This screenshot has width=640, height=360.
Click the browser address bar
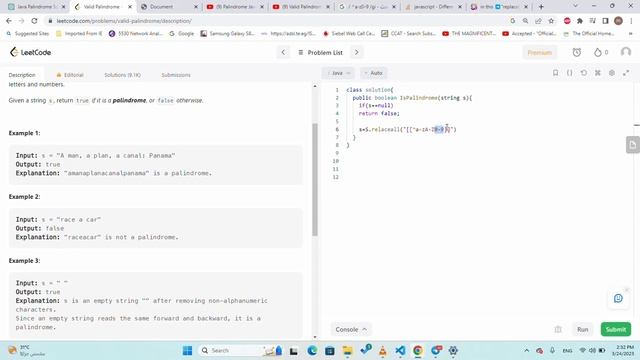278,20
